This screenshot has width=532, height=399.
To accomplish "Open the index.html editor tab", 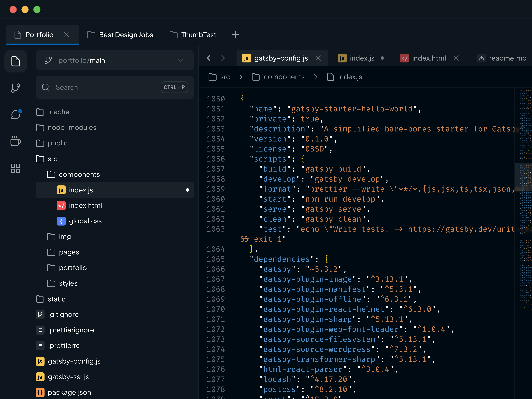I will click(429, 58).
